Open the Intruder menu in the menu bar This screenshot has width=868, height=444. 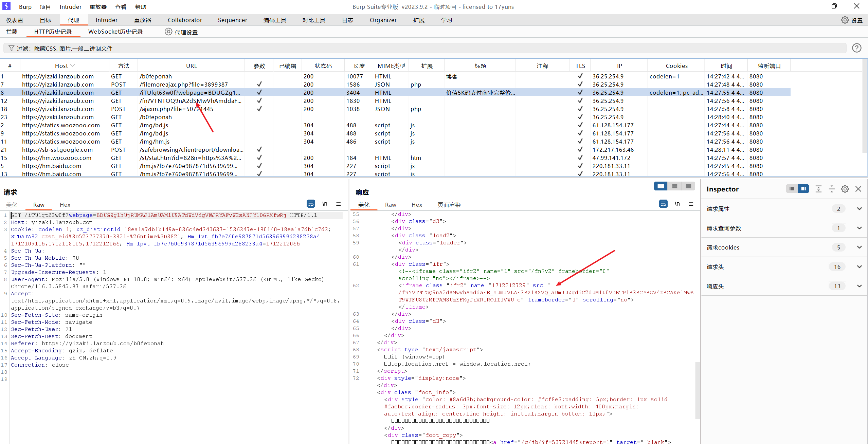tap(71, 7)
